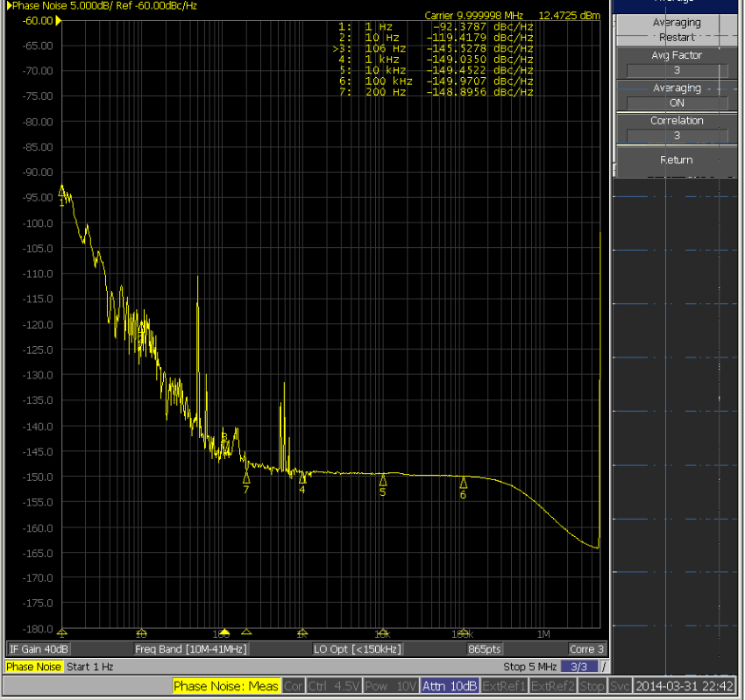Screen dimensions: 745x700
Task: Click the Pow 10V status indicator
Action: click(391, 686)
